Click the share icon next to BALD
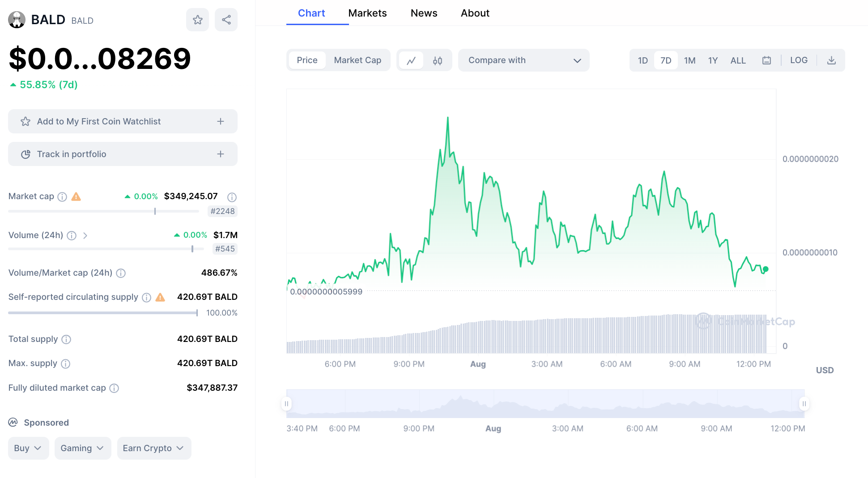Image resolution: width=868 pixels, height=478 pixels. 226,20
